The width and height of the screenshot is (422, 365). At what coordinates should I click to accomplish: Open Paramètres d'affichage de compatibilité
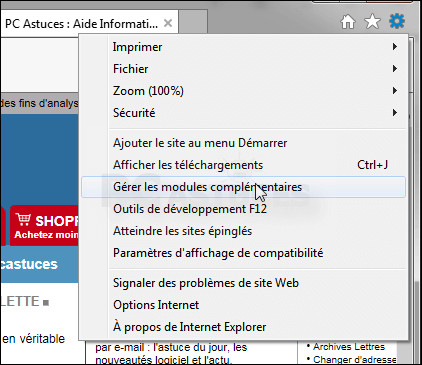pos(243,253)
